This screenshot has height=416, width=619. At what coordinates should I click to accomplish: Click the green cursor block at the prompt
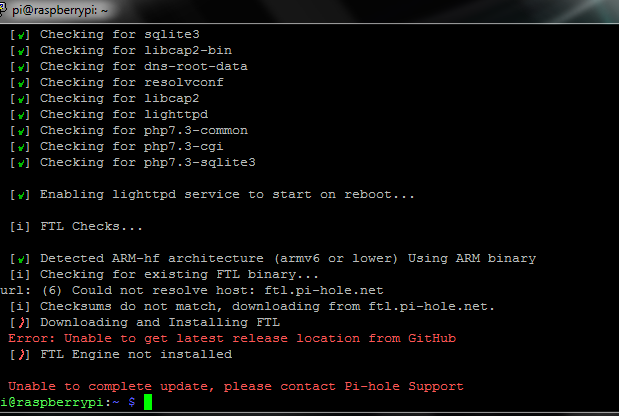pos(148,402)
